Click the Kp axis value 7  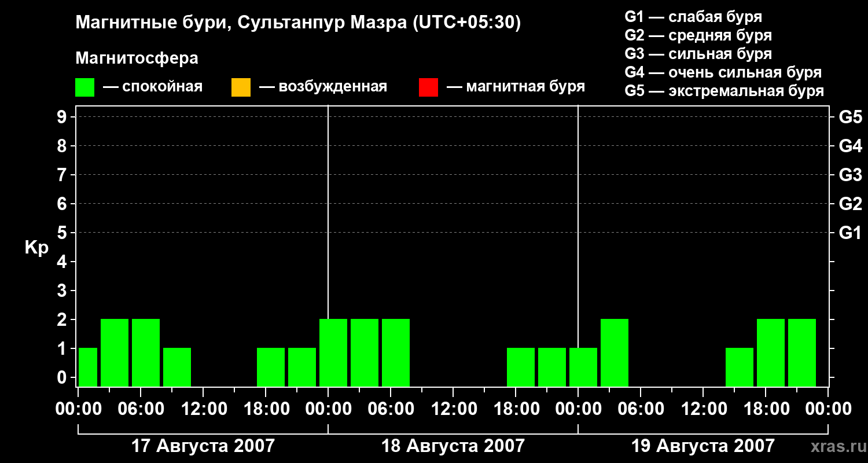tap(63, 175)
